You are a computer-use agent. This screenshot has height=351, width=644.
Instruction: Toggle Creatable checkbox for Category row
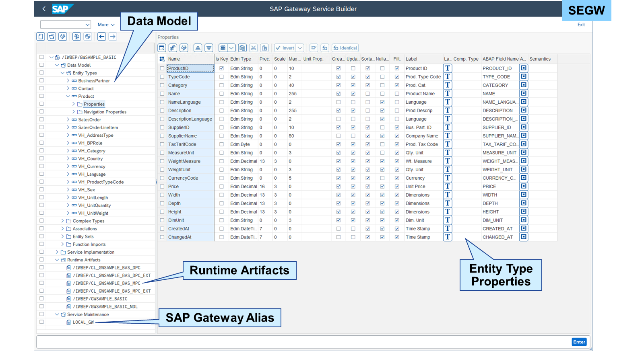coord(339,85)
